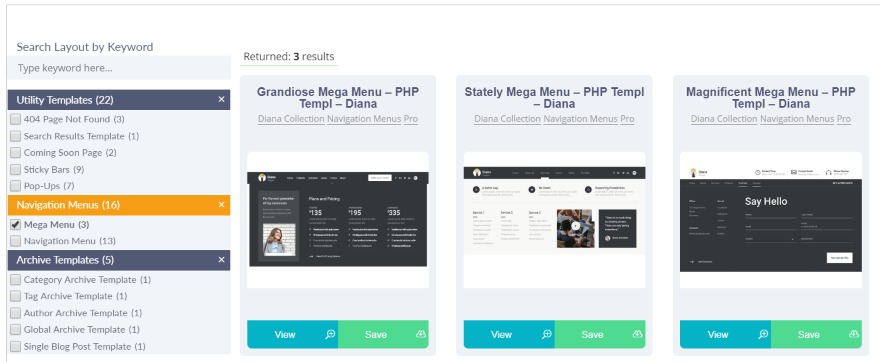The height and width of the screenshot is (362, 880).
Task: Enable the Sticky Bars filter checkbox
Action: (15, 169)
